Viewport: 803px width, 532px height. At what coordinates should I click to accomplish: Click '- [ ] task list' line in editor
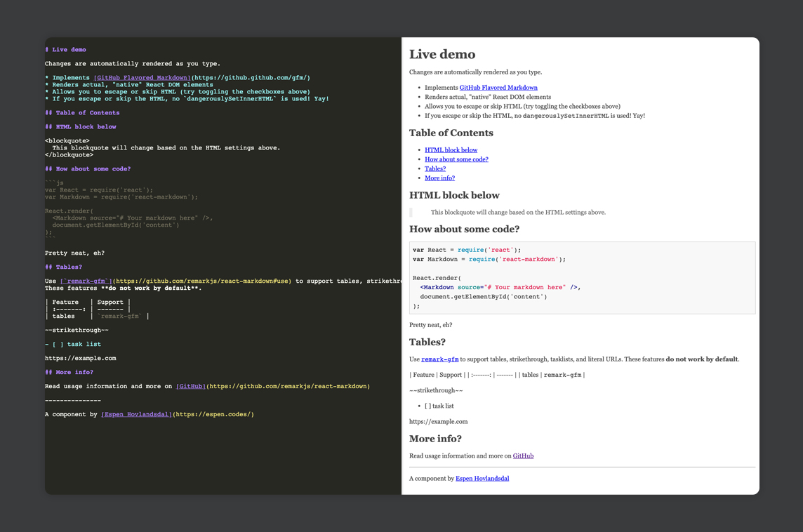click(x=73, y=344)
